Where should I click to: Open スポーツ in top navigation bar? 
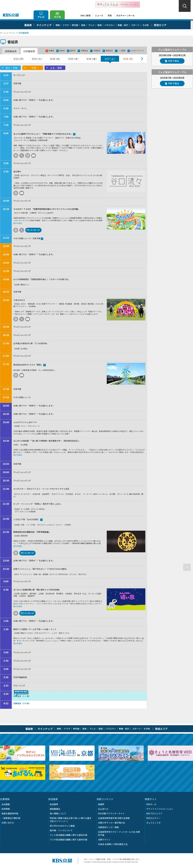[135, 25]
